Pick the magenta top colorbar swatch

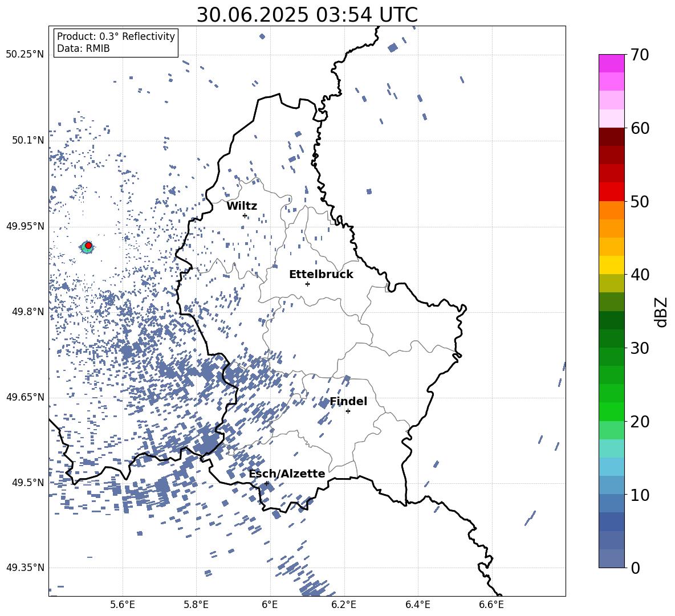click(x=611, y=63)
